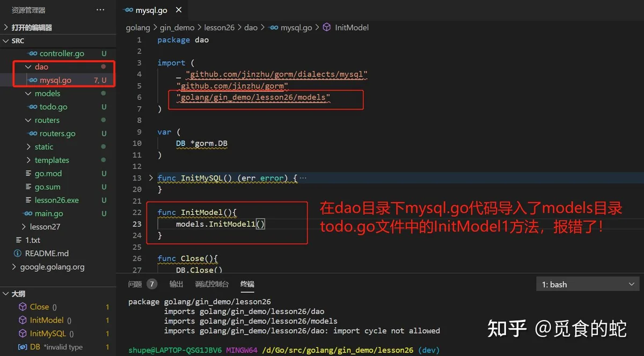Click the info icon beside README.md
This screenshot has width=644, height=356.
point(18,254)
